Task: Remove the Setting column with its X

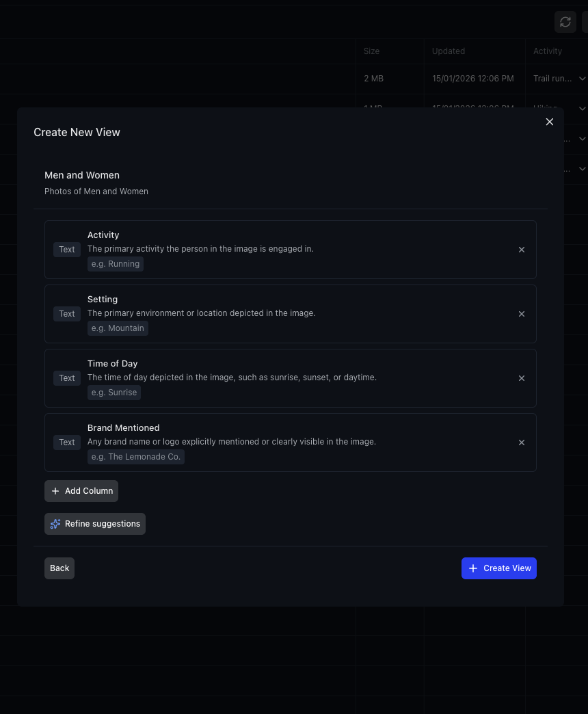Action: pos(522,314)
